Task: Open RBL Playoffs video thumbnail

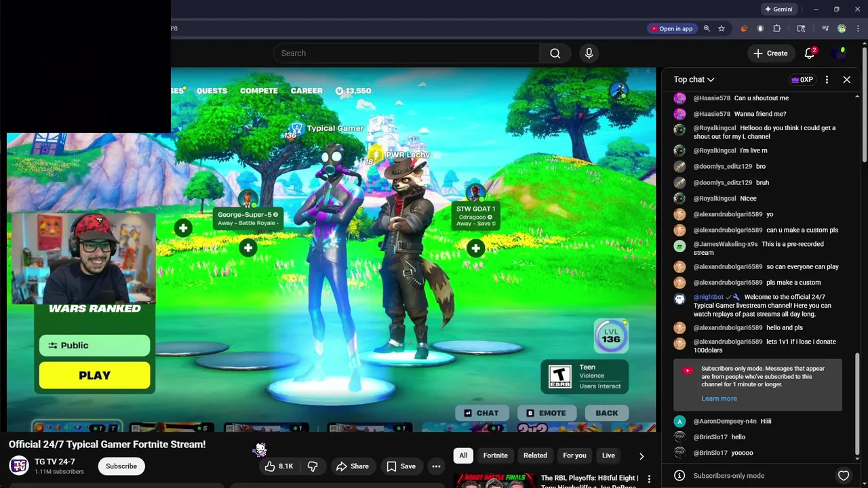Action: [x=495, y=481]
